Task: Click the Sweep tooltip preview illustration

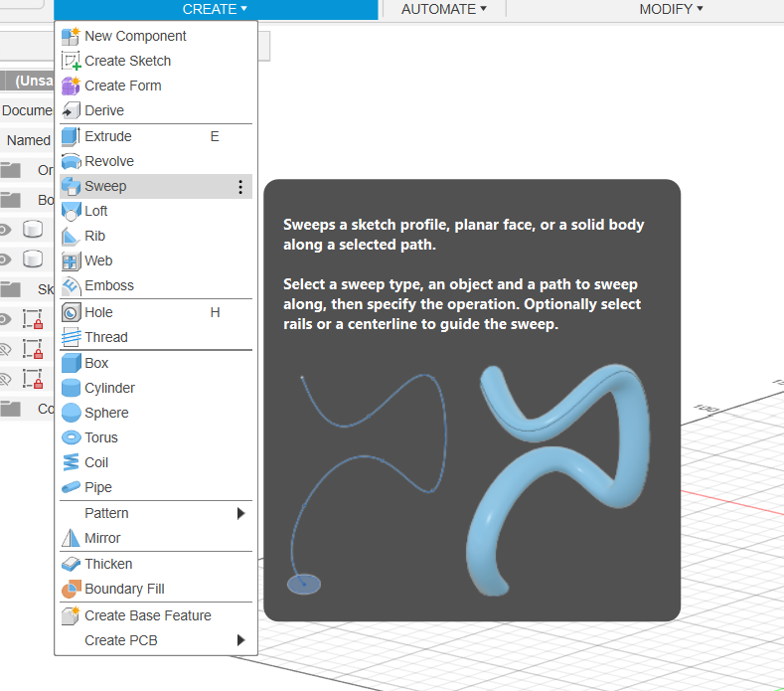Action: tap(469, 480)
